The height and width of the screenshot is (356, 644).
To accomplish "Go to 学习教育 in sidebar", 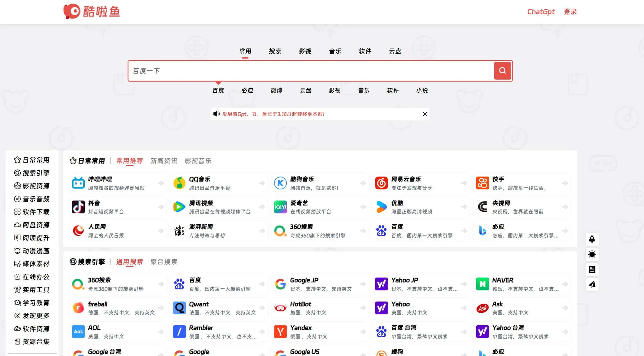I will [x=32, y=303].
